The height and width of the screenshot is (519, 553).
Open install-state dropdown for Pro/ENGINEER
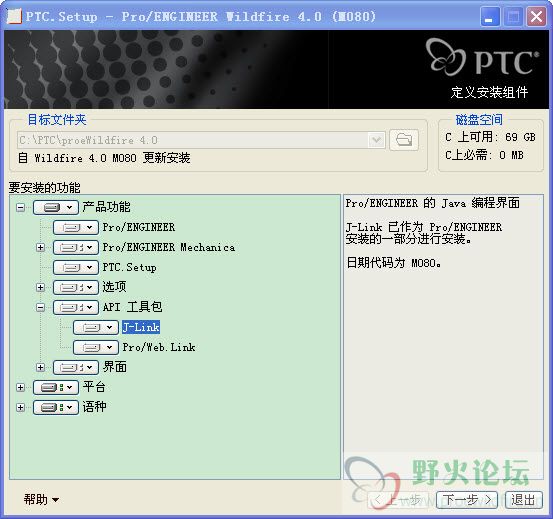click(76, 227)
